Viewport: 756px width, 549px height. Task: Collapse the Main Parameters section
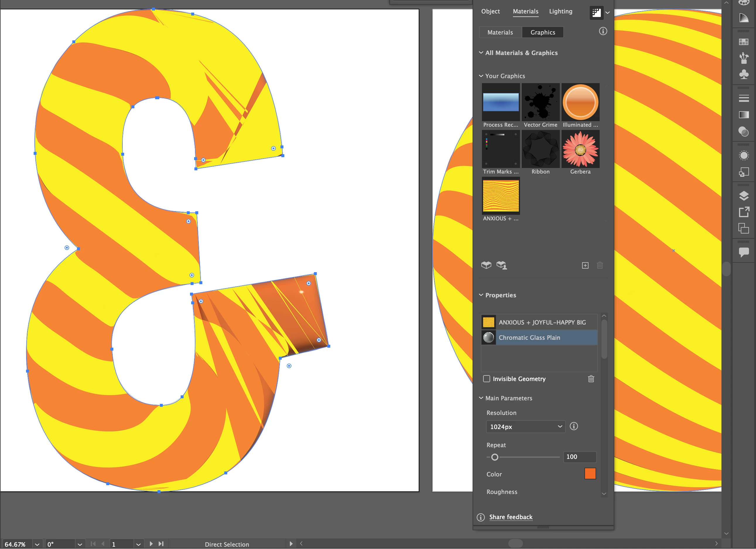(481, 398)
